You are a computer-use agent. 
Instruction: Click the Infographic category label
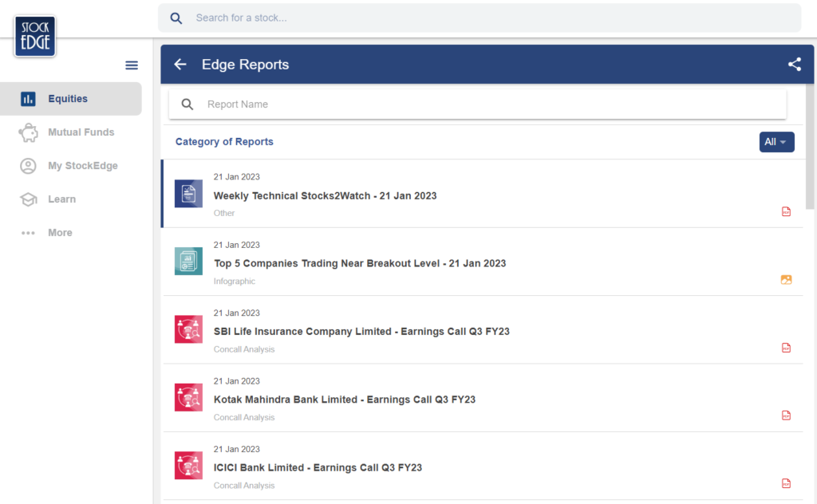click(235, 282)
